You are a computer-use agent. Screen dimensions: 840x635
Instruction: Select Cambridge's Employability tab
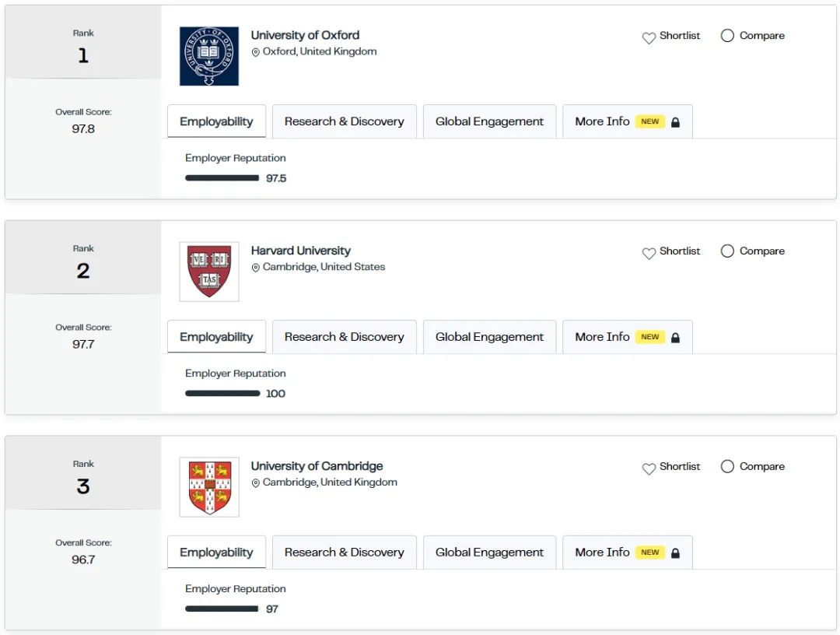pyautogui.click(x=216, y=553)
